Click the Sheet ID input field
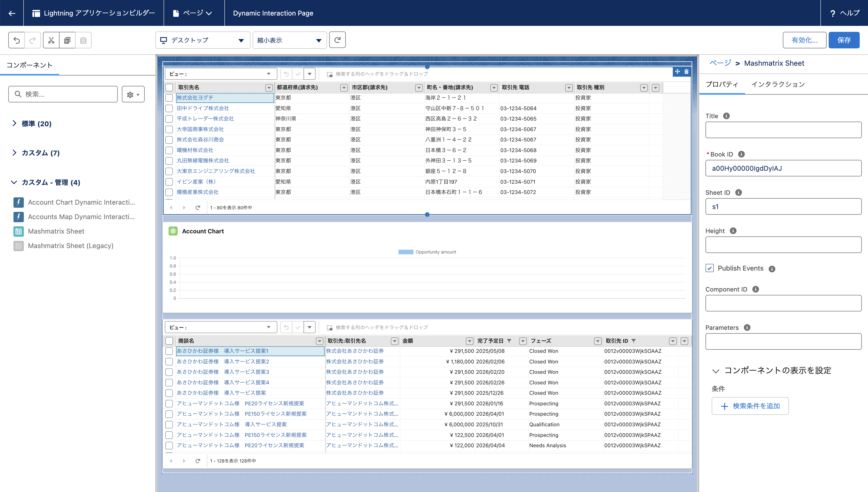 783,206
